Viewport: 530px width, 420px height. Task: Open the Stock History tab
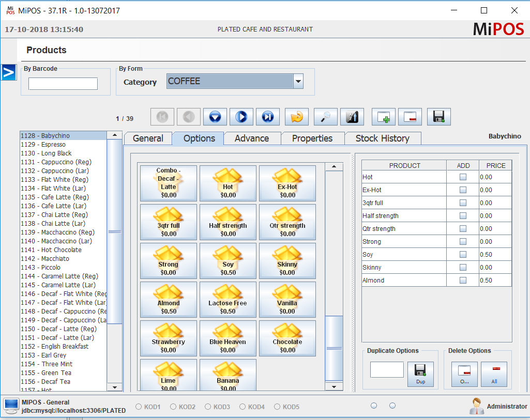coord(383,138)
